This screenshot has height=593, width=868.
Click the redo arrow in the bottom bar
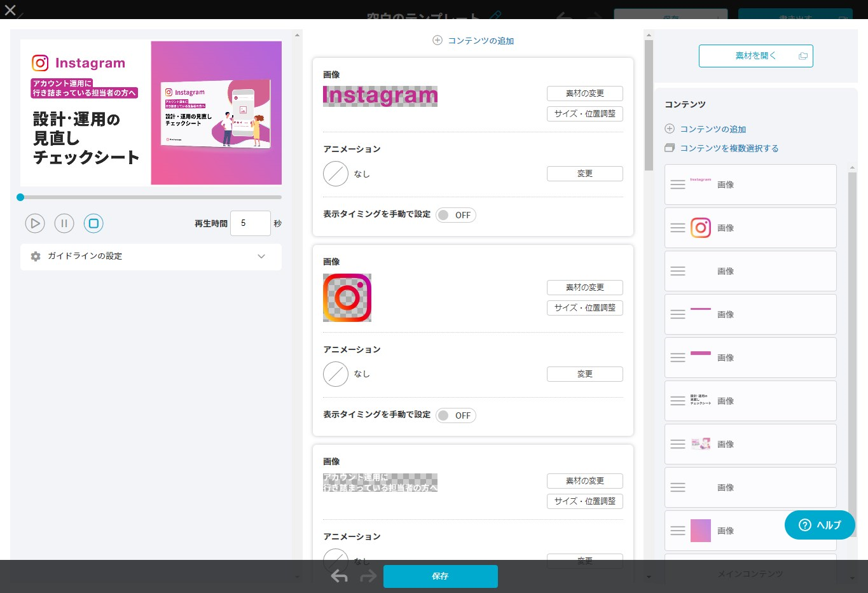click(368, 576)
